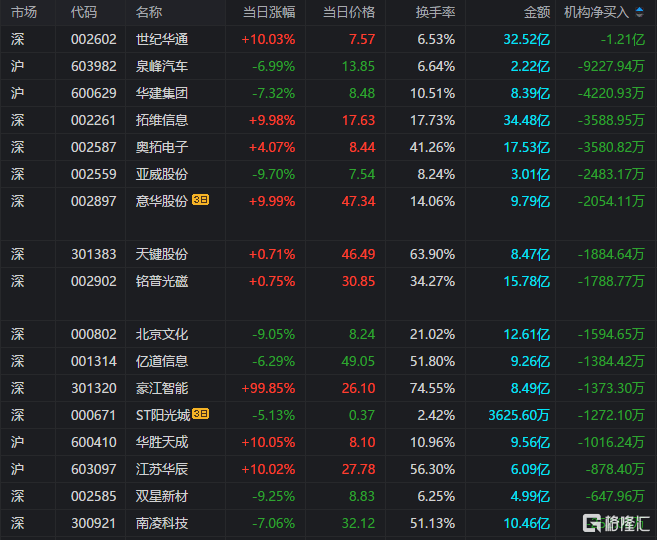Open stock 亿道信息
This screenshot has height=540, width=657.
point(162,361)
